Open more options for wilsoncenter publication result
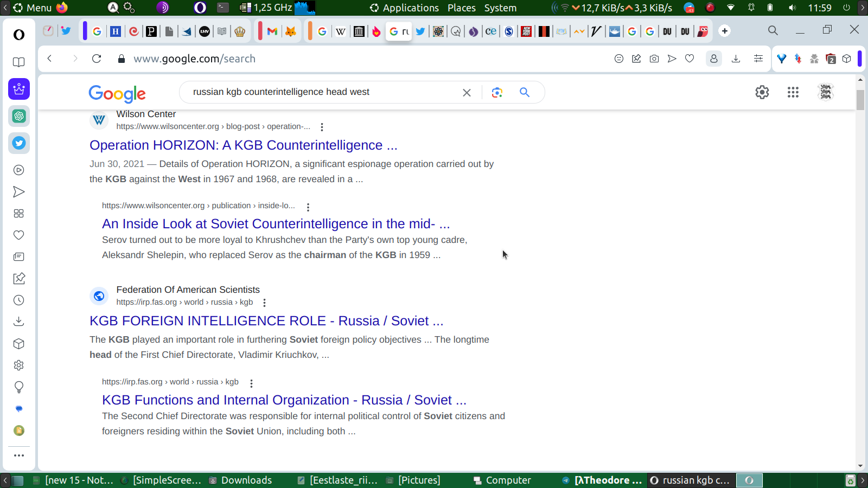 click(308, 207)
